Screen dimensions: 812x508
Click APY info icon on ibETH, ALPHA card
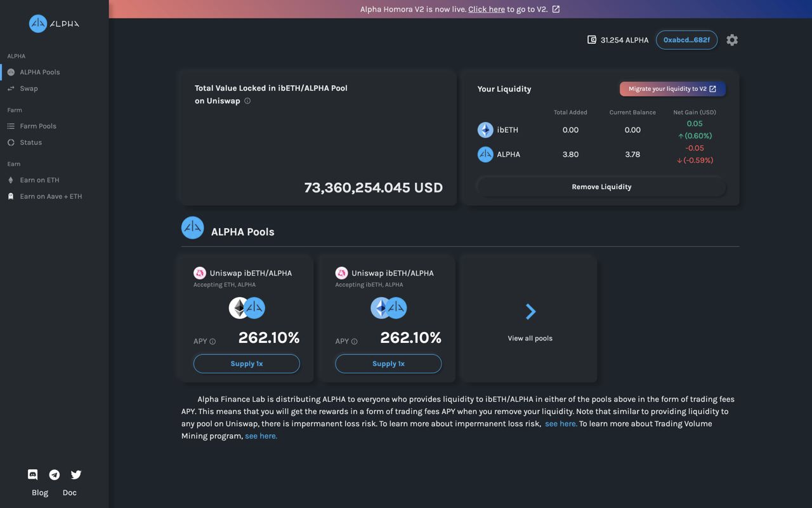pos(355,342)
